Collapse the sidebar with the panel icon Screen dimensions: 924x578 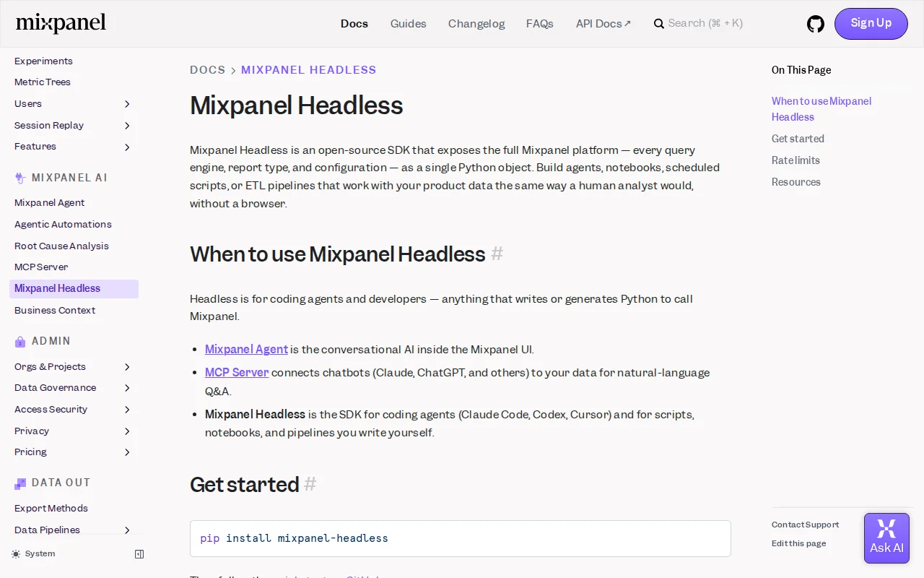139,554
